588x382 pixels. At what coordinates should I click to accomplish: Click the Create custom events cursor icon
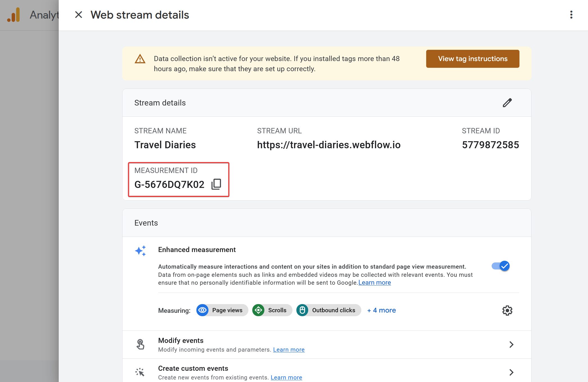[x=140, y=372]
